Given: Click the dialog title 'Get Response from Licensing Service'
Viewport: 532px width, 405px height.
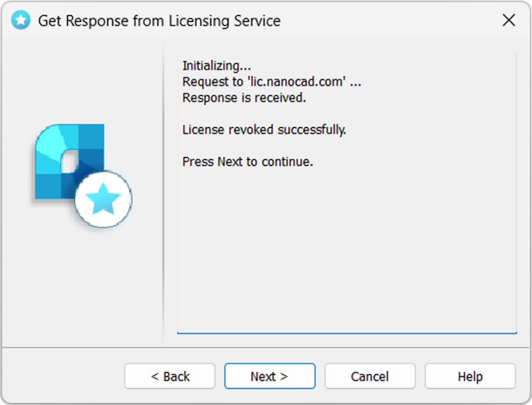Looking at the screenshot, I should pyautogui.click(x=160, y=21).
